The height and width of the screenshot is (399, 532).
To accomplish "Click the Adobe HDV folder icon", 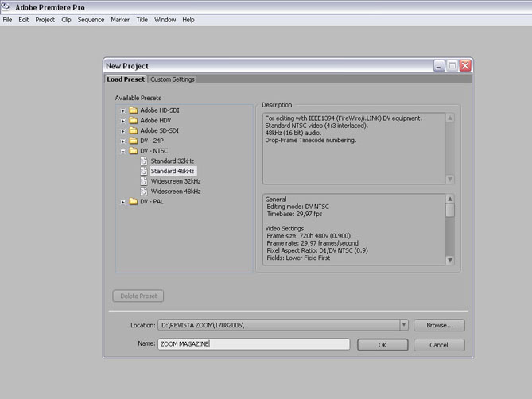I will click(x=134, y=120).
